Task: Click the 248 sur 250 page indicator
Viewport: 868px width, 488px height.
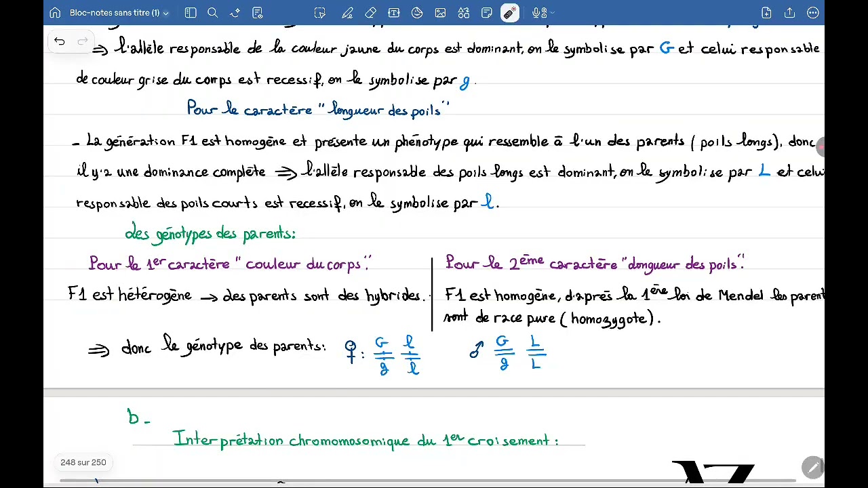Action: (x=83, y=462)
